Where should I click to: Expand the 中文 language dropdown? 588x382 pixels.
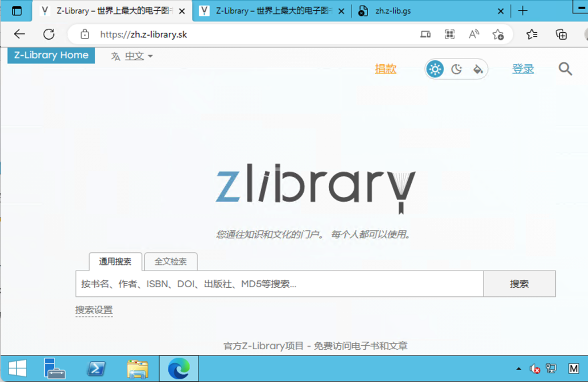tap(132, 56)
